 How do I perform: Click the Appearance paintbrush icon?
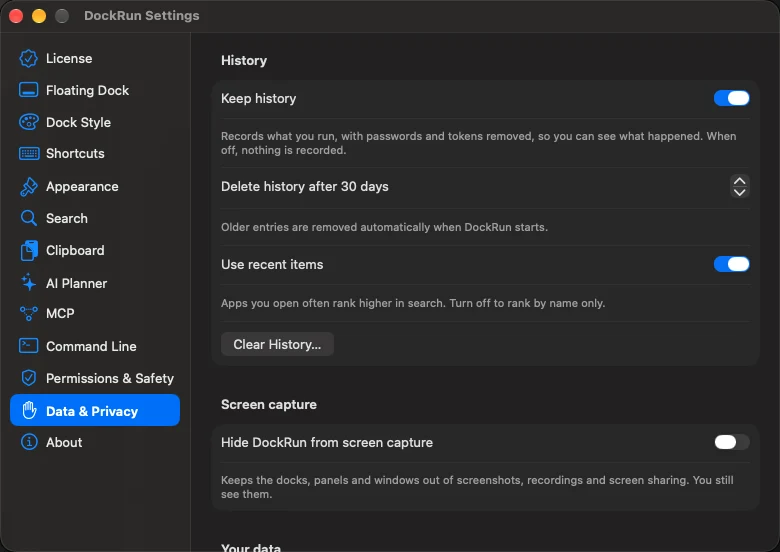pos(28,186)
